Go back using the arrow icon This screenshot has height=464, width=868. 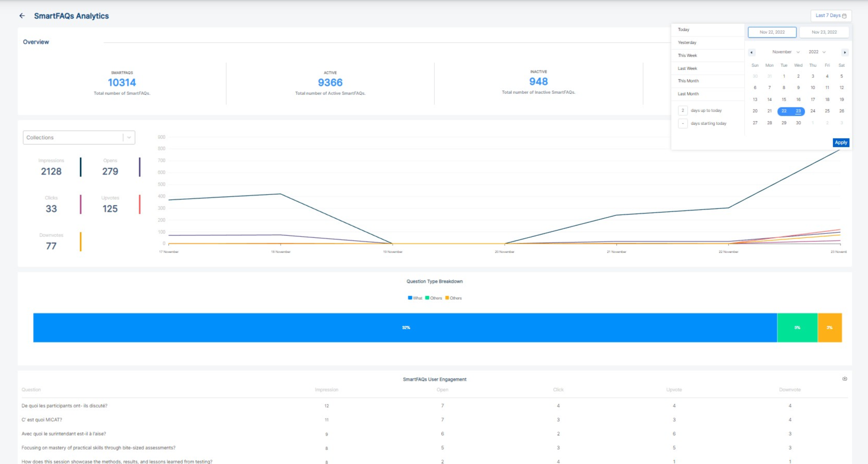click(22, 16)
